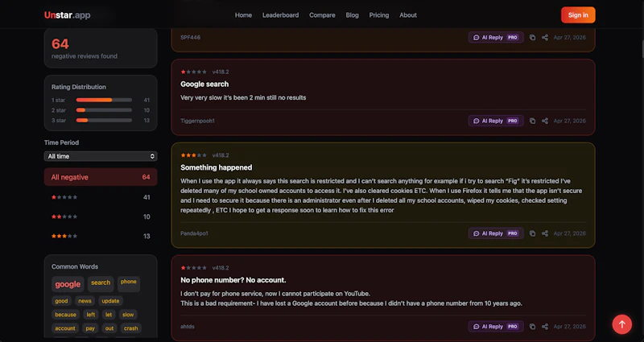
Task: Click reviewer name Panda4po1
Action: [x=194, y=233]
